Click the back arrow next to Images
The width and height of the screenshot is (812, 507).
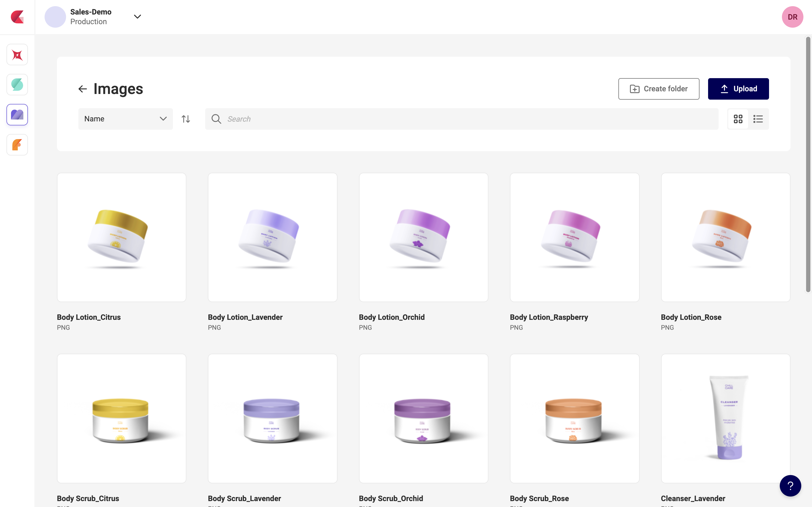(x=82, y=89)
